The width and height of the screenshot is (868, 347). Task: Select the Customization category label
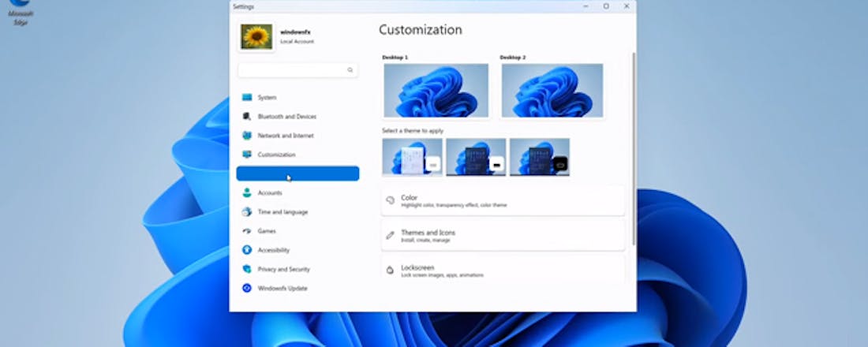pyautogui.click(x=276, y=155)
